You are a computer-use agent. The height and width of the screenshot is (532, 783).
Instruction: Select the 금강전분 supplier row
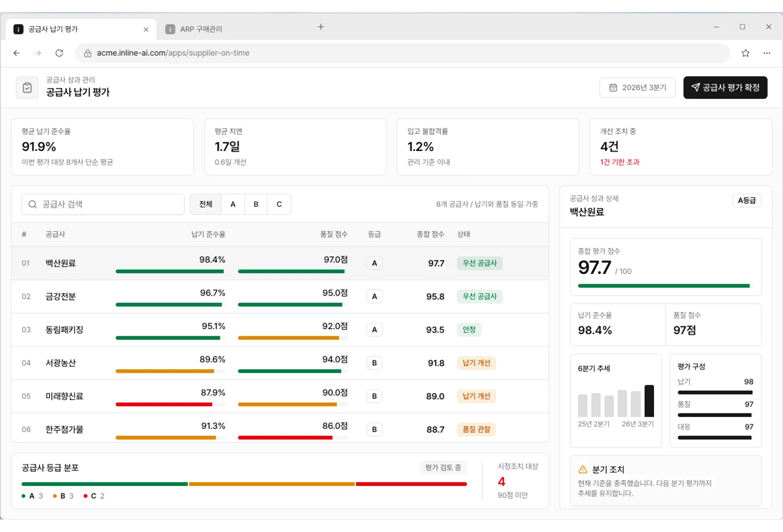click(280, 297)
